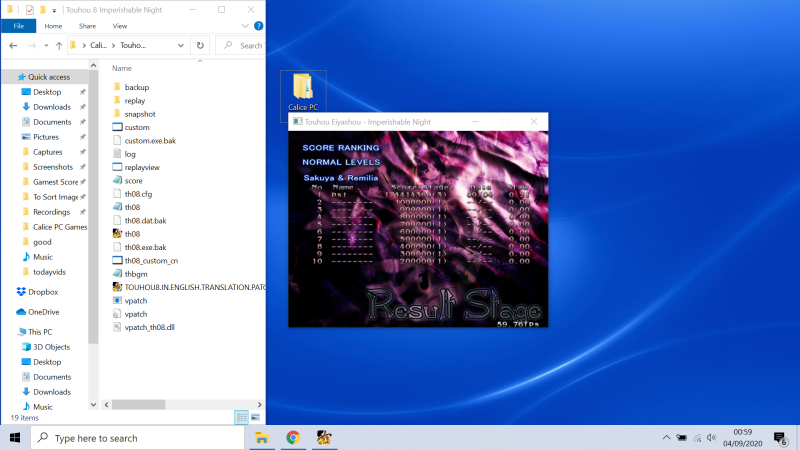Select This PC in navigation pane
Screen dimensions: 800x450
[x=40, y=332]
